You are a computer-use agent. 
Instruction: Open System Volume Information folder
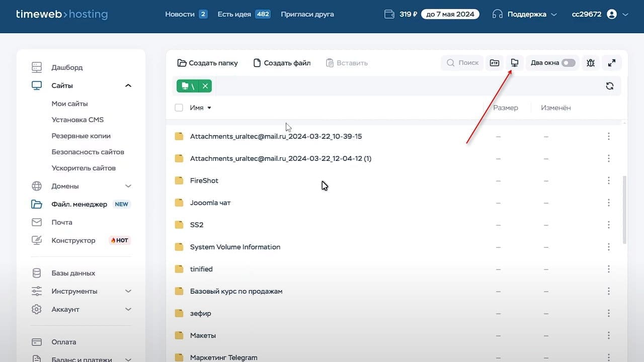(235, 247)
